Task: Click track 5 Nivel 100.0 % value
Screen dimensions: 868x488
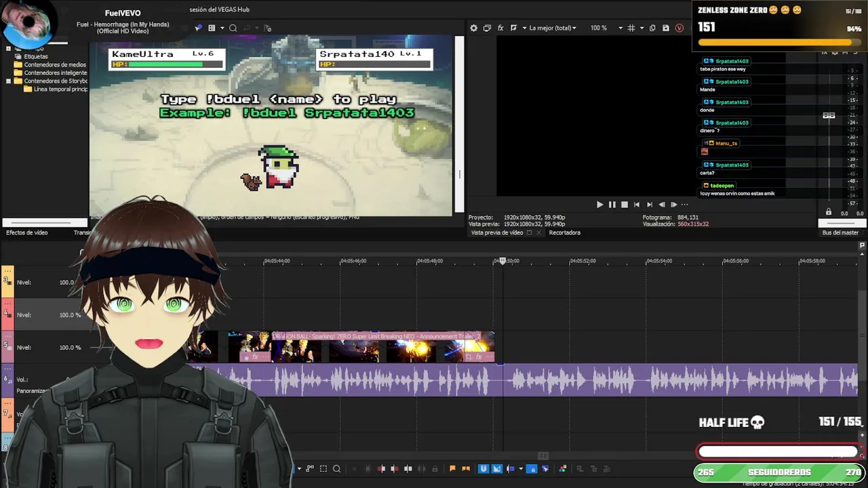Action: pyautogui.click(x=70, y=347)
